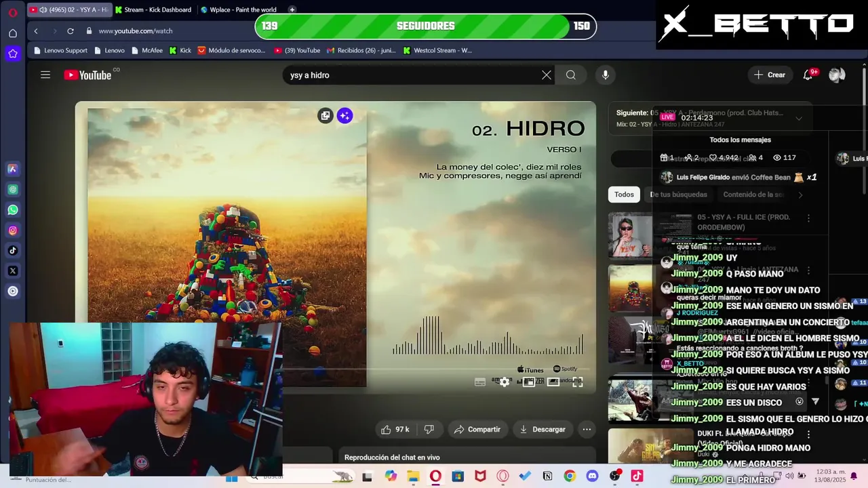Open a new browser tab with plus
868x488 pixels.
[x=292, y=9]
